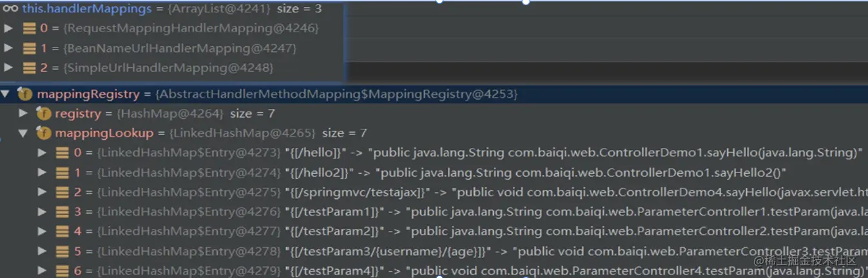Viewport: 868px width, 278px height.
Task: Click the list element icon of BeanNameUrlHandlerMapping@4247
Action: tap(29, 48)
